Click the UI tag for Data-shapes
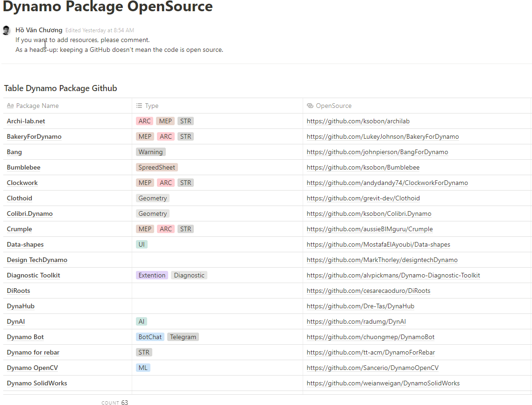This screenshot has height=405, width=532. tap(142, 244)
